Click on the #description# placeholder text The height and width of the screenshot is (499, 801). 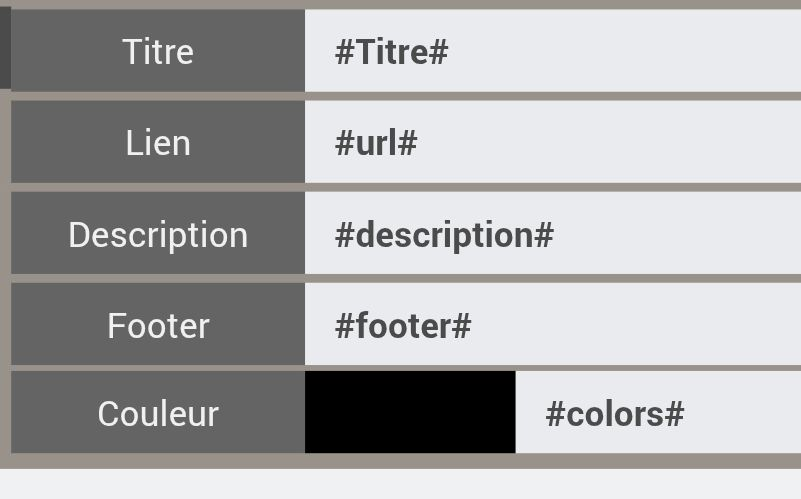click(x=444, y=235)
